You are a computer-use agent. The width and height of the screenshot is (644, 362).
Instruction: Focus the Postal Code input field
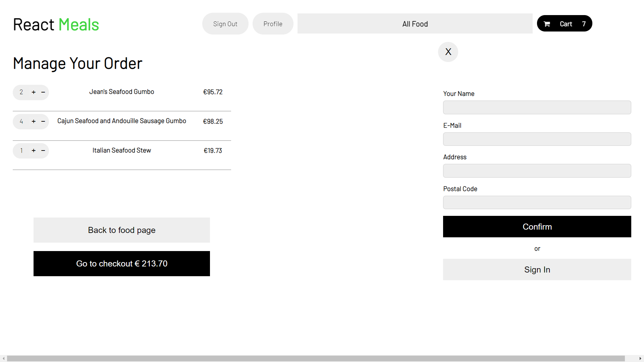pos(537,202)
